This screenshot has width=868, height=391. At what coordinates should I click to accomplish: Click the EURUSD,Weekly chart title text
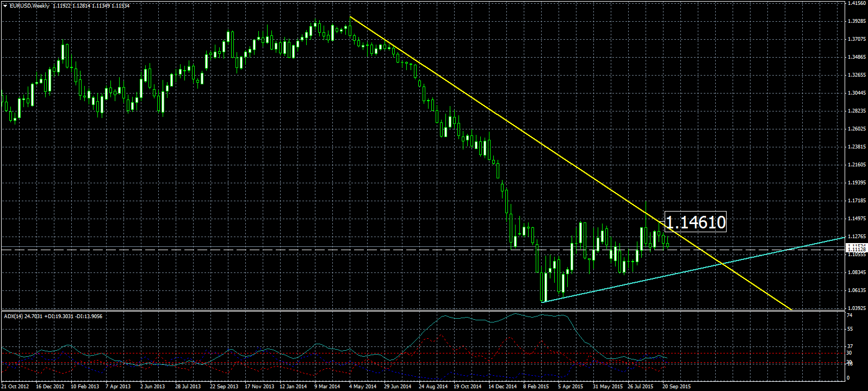click(30, 6)
